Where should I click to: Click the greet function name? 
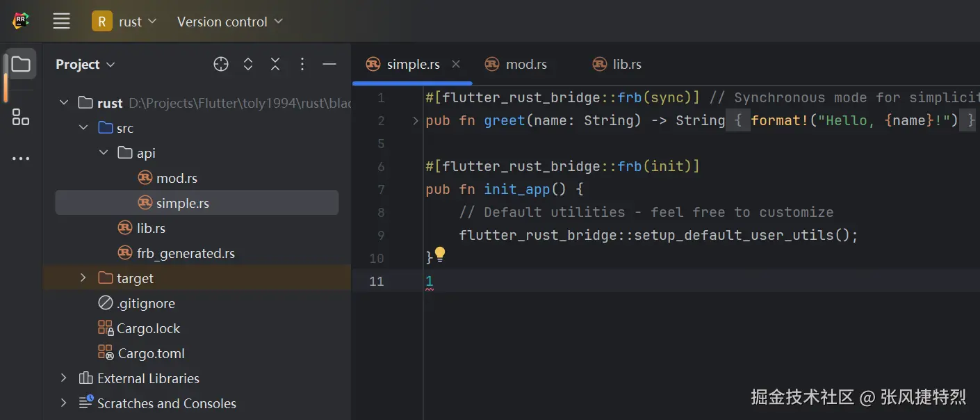tap(505, 121)
